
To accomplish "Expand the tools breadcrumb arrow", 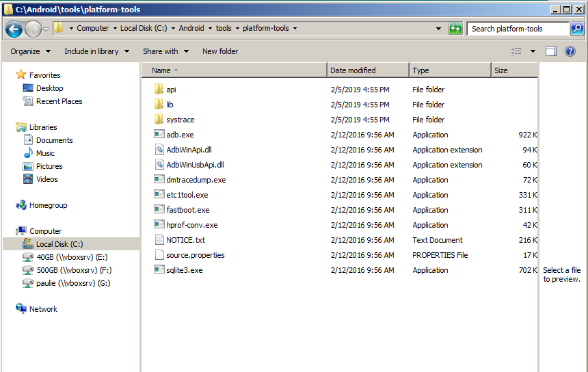I will click(x=237, y=28).
